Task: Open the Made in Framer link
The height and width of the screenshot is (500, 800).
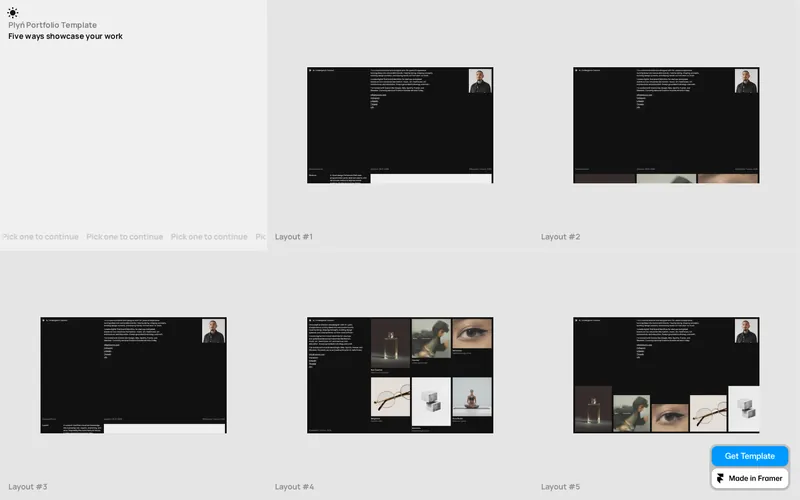Action: pyautogui.click(x=749, y=478)
